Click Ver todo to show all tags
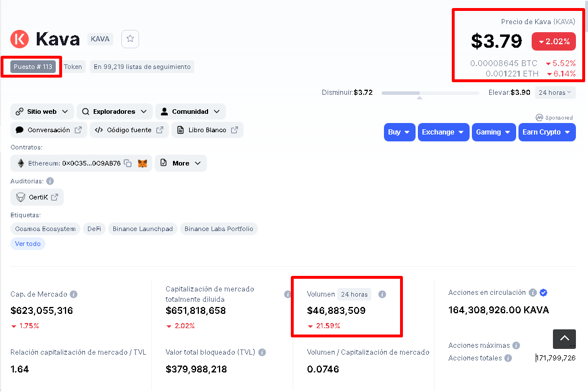588x392 pixels. 28,244
